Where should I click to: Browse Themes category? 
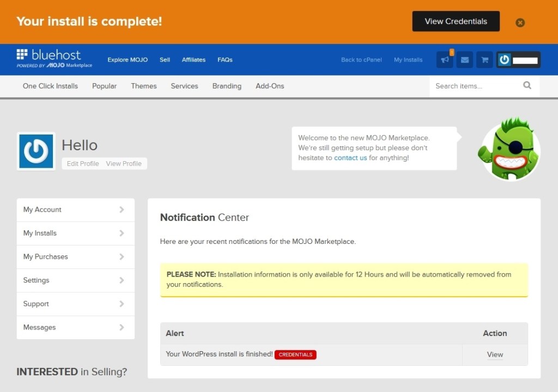tap(144, 86)
